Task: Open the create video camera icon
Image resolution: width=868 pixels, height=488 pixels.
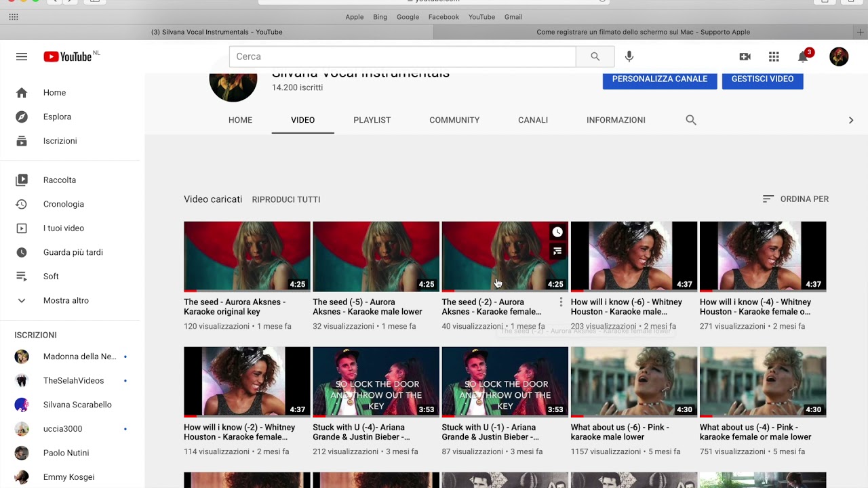Action: click(x=745, y=57)
